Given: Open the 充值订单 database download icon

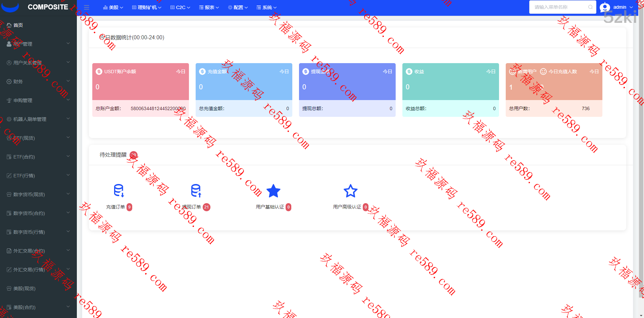Looking at the screenshot, I should [119, 190].
